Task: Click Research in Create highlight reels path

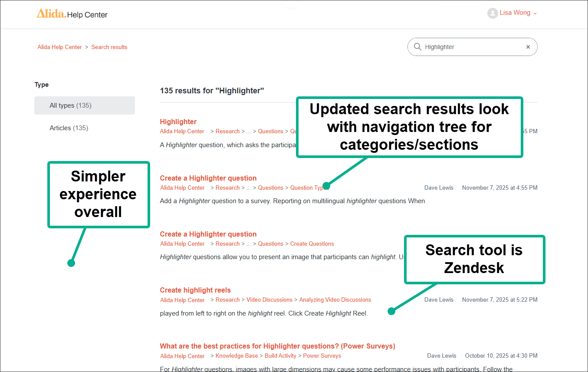Action: [x=227, y=300]
